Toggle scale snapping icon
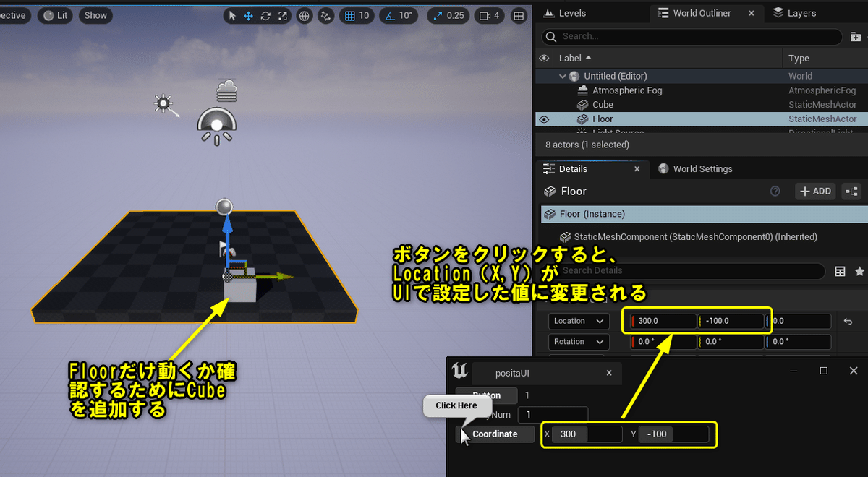Image resolution: width=868 pixels, height=477 pixels. tap(438, 15)
